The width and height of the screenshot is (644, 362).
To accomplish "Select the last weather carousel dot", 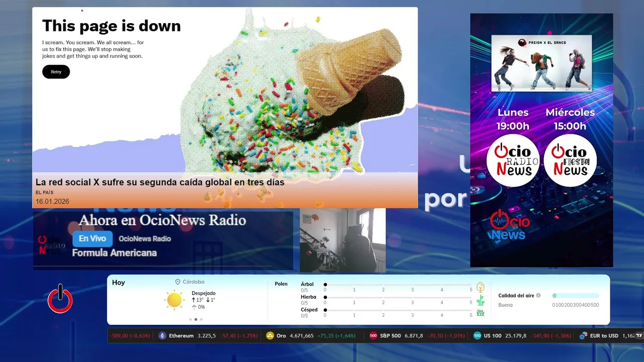I will click(x=201, y=319).
